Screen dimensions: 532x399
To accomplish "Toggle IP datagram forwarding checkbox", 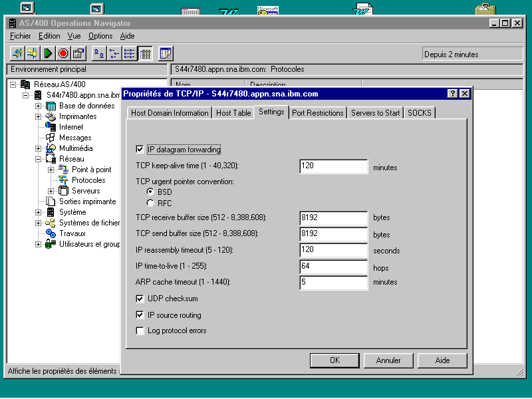I will (140, 149).
